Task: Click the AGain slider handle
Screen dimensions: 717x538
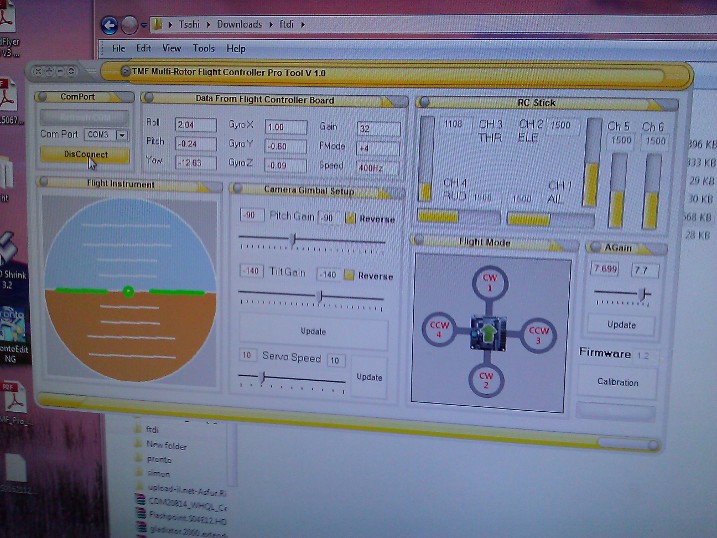Action: pos(643,293)
